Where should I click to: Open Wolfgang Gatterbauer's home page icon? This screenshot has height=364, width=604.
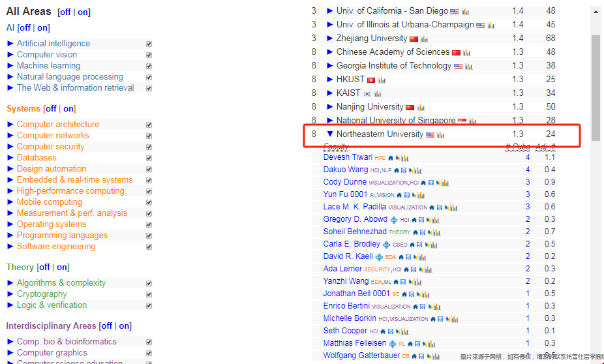(414, 356)
